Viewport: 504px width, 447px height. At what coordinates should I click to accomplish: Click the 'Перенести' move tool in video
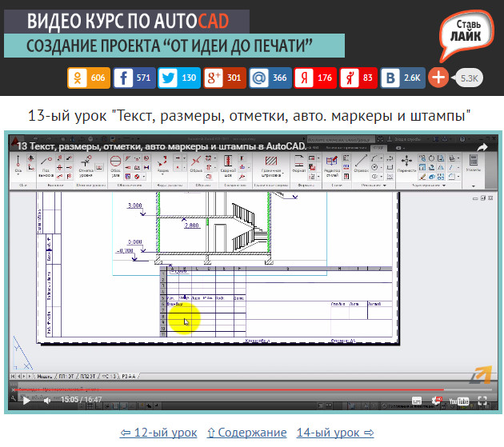406,164
